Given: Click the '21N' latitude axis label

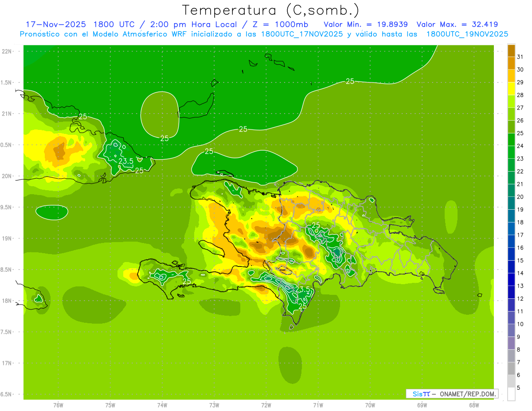Looking at the screenshot, I should [x=7, y=114].
